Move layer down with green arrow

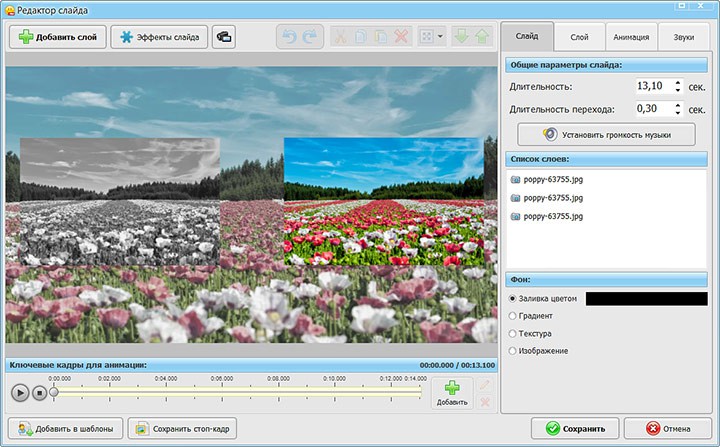(x=463, y=38)
